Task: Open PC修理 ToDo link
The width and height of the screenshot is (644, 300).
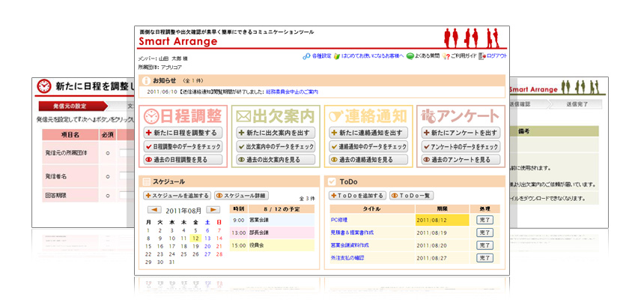Action: tap(338, 220)
